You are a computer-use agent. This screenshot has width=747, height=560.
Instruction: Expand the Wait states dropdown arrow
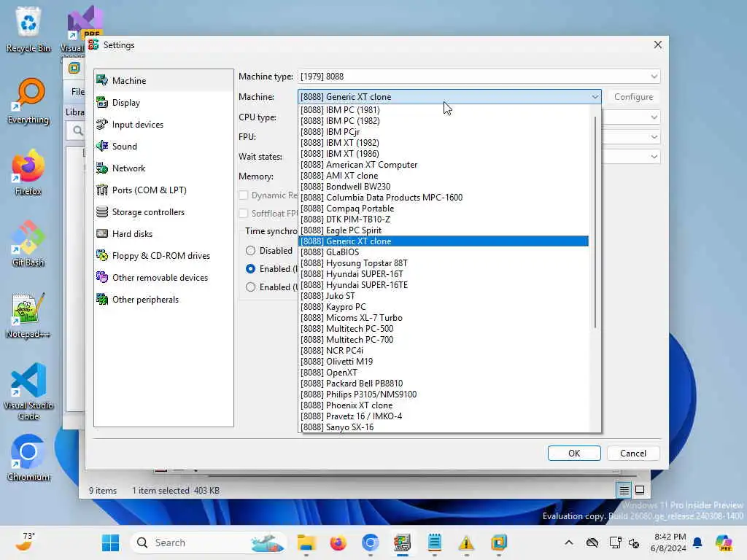click(x=654, y=157)
